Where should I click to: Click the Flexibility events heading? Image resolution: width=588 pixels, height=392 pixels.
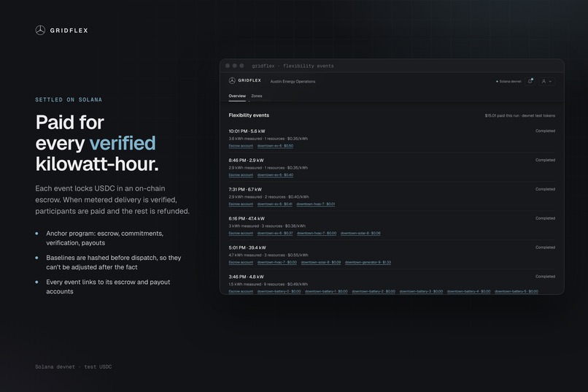coord(249,115)
